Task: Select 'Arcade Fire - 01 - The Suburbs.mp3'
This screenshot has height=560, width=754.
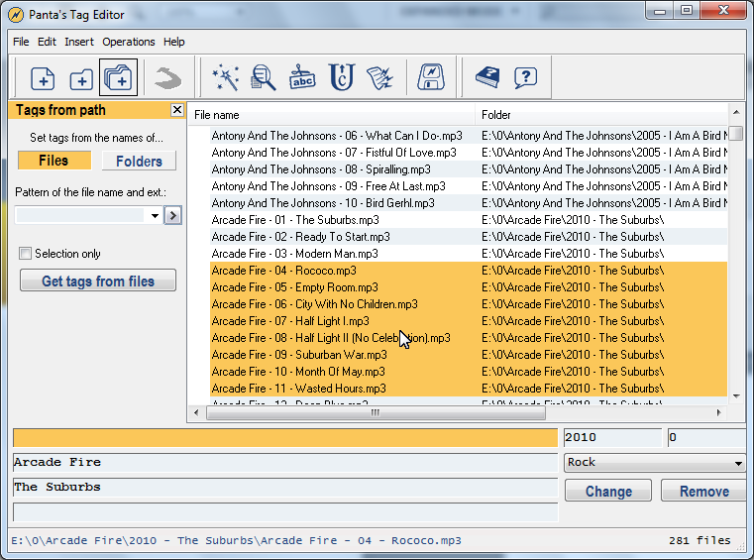Action: point(469,220)
